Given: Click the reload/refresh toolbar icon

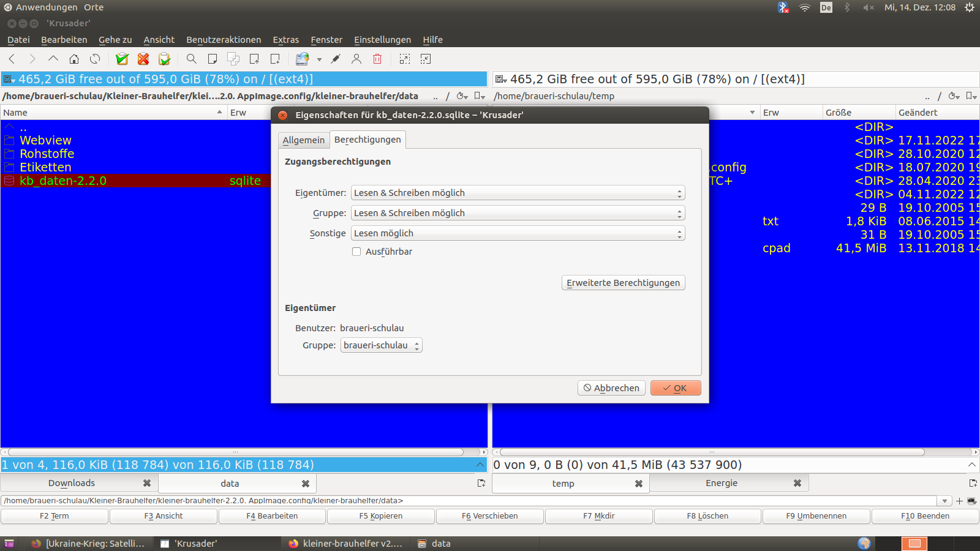Looking at the screenshot, I should pyautogui.click(x=95, y=59).
